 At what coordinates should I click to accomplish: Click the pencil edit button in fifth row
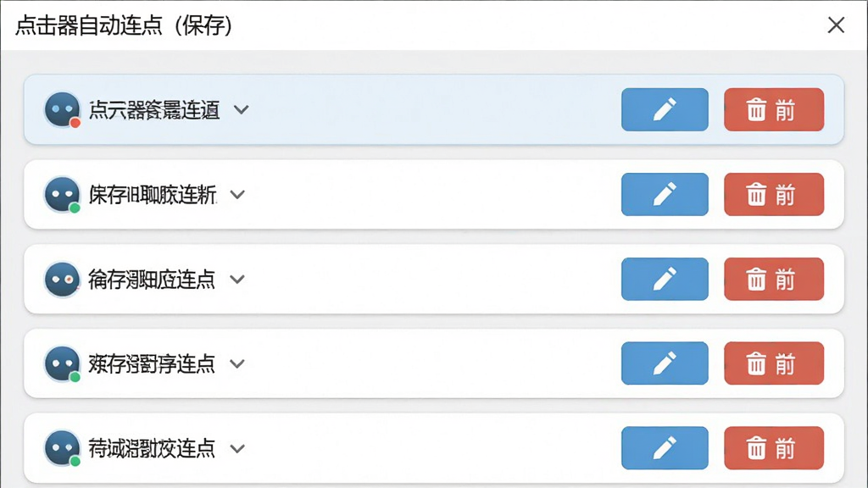click(665, 447)
